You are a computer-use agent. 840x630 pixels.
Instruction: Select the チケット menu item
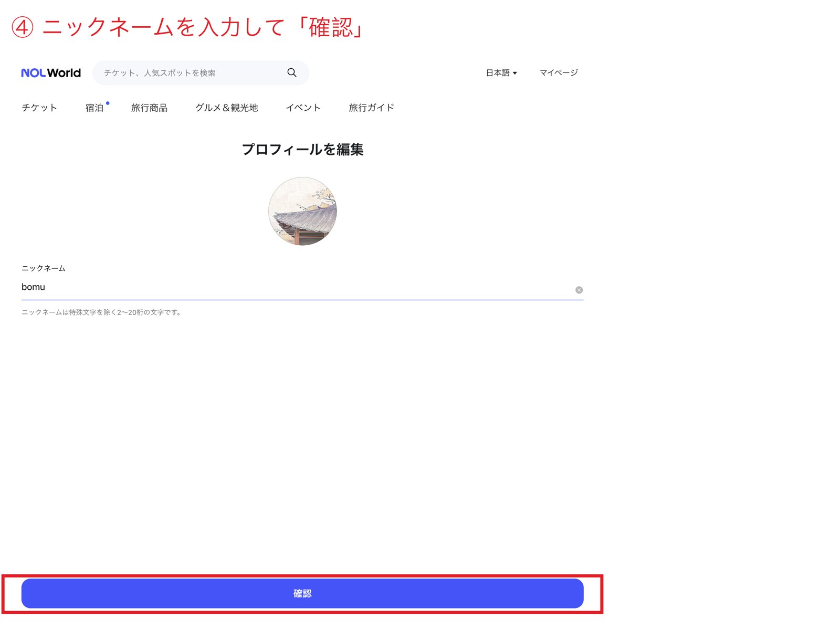click(x=39, y=108)
